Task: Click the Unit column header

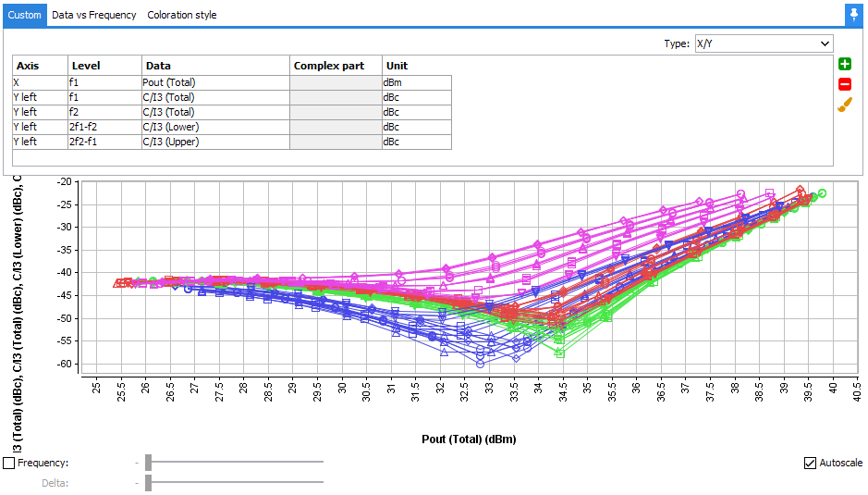Action: click(417, 66)
